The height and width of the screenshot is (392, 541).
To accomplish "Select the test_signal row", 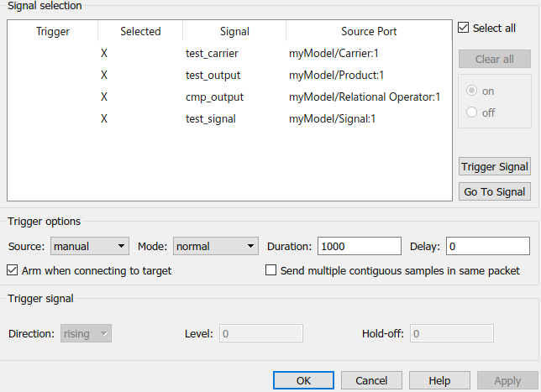I will [x=211, y=119].
